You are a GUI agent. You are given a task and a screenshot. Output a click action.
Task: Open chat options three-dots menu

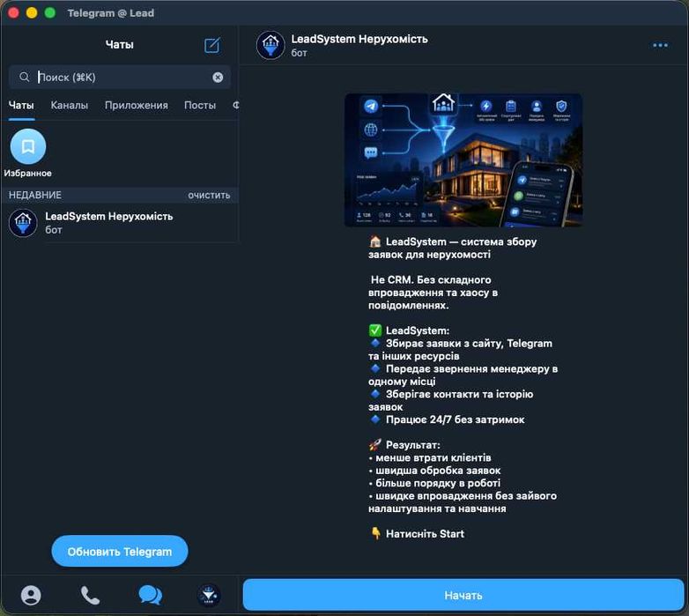[660, 45]
